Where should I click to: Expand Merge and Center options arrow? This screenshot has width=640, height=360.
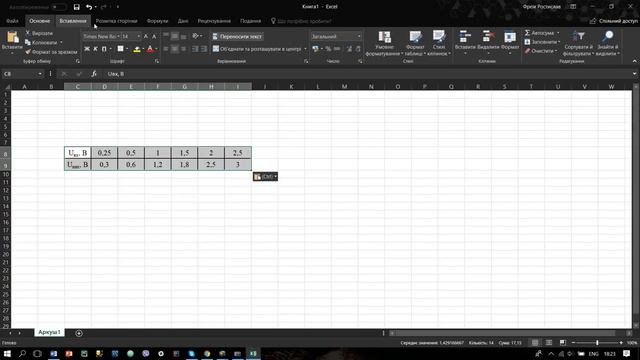point(305,49)
